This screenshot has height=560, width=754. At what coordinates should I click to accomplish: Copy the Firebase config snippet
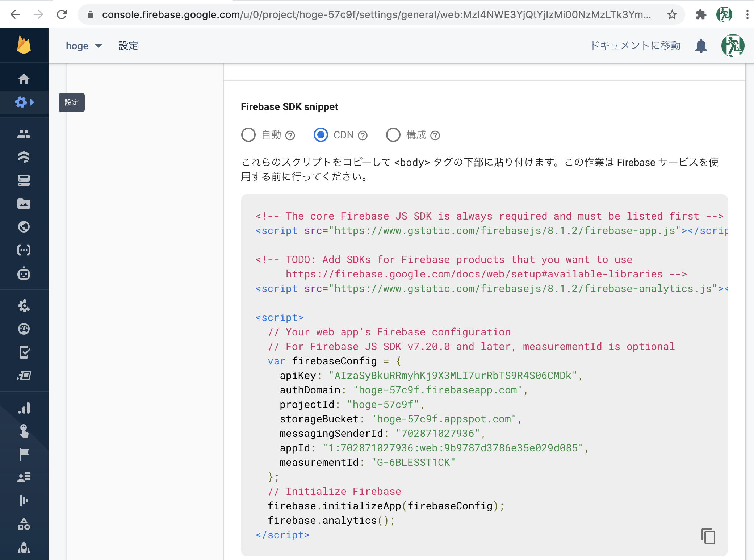[x=708, y=536]
